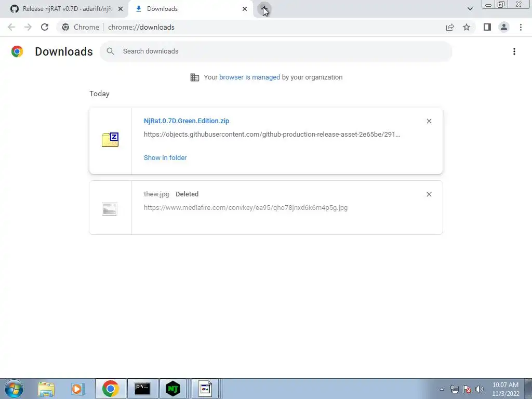
Task: Click the share page icon
Action: pos(450,27)
